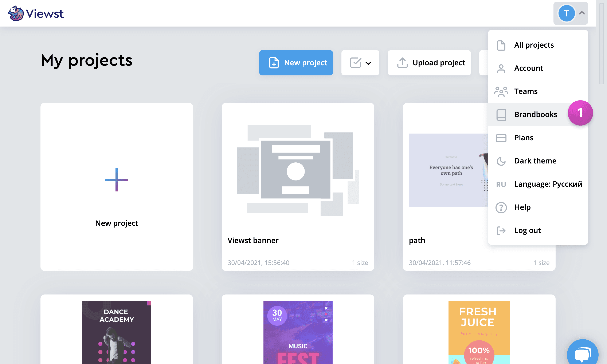
Task: Expand the selection mode dropdown arrow
Action: pos(368,63)
